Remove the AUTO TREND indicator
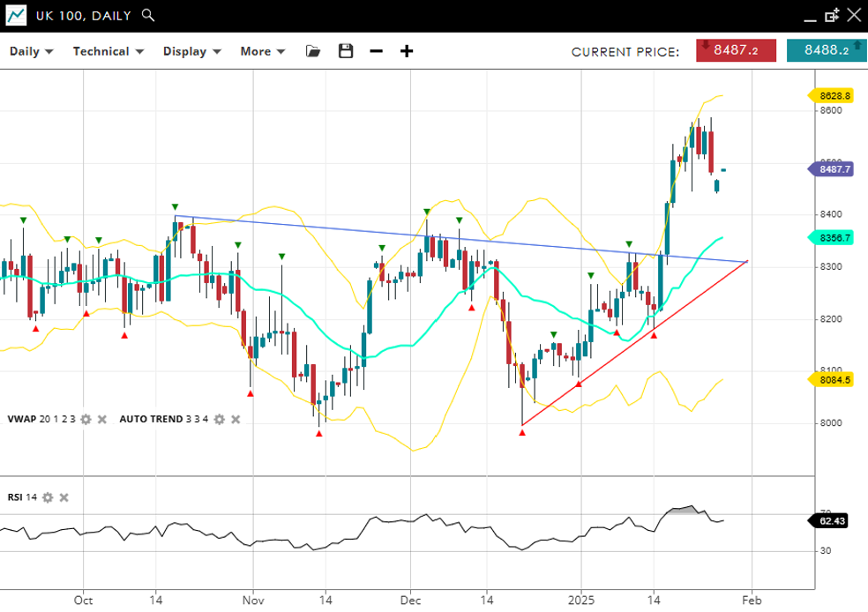Image resolution: width=868 pixels, height=612 pixels. (x=236, y=420)
